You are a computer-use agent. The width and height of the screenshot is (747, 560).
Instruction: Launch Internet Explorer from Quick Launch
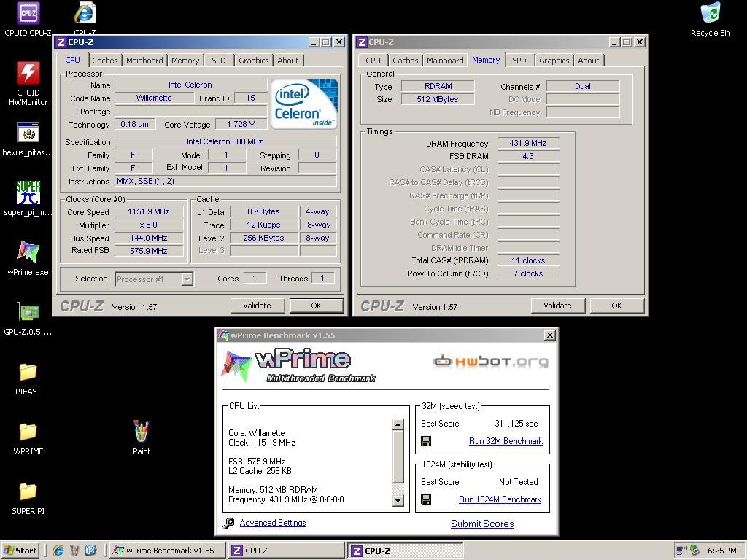click(x=58, y=551)
